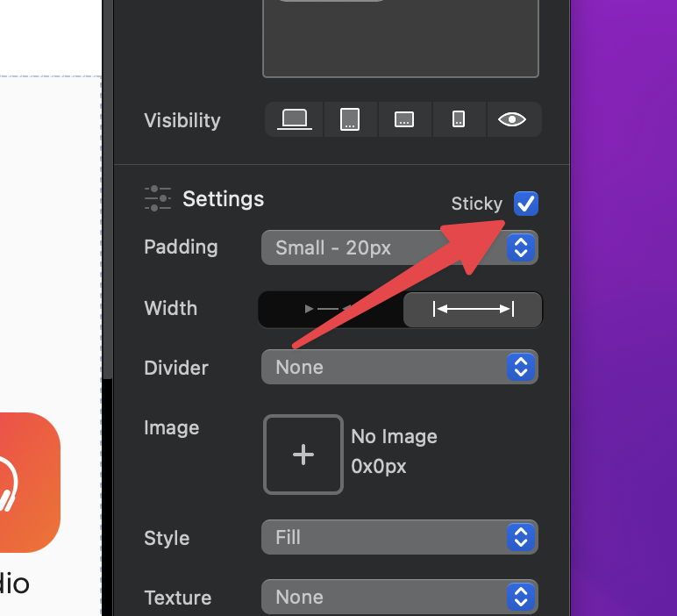Toggle tablet visibility icon
The image size is (677, 616).
(350, 119)
